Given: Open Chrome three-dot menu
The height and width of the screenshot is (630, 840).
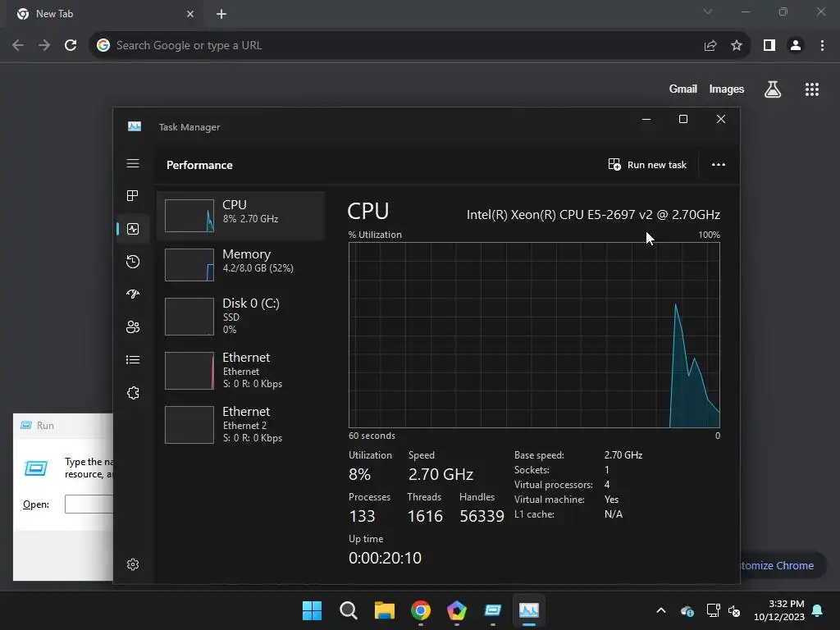Looking at the screenshot, I should (822, 46).
